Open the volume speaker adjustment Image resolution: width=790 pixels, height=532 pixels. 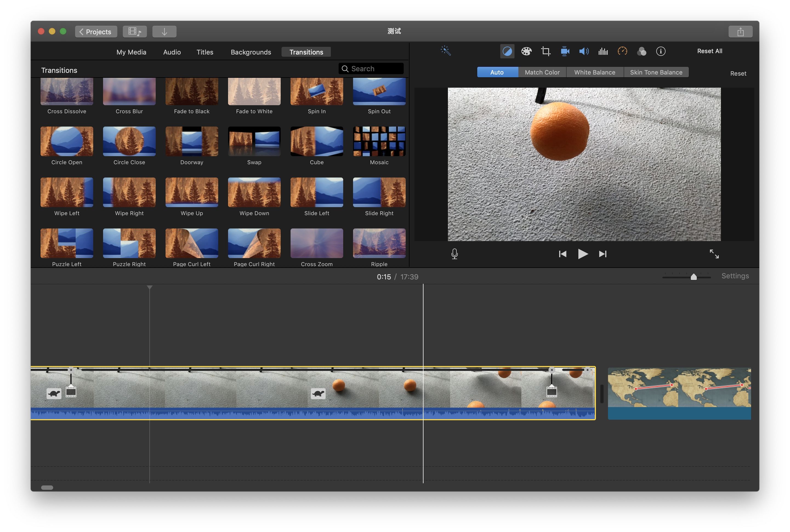tap(584, 51)
